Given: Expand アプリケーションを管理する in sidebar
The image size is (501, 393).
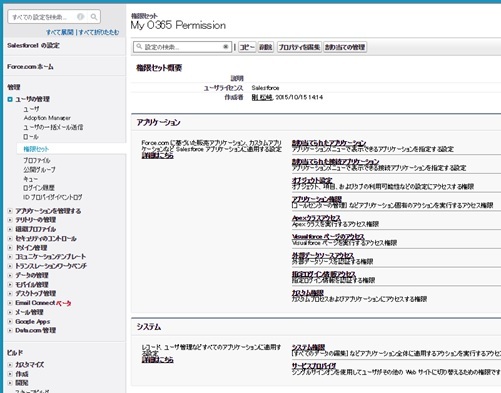Looking at the screenshot, I should [x=10, y=211].
